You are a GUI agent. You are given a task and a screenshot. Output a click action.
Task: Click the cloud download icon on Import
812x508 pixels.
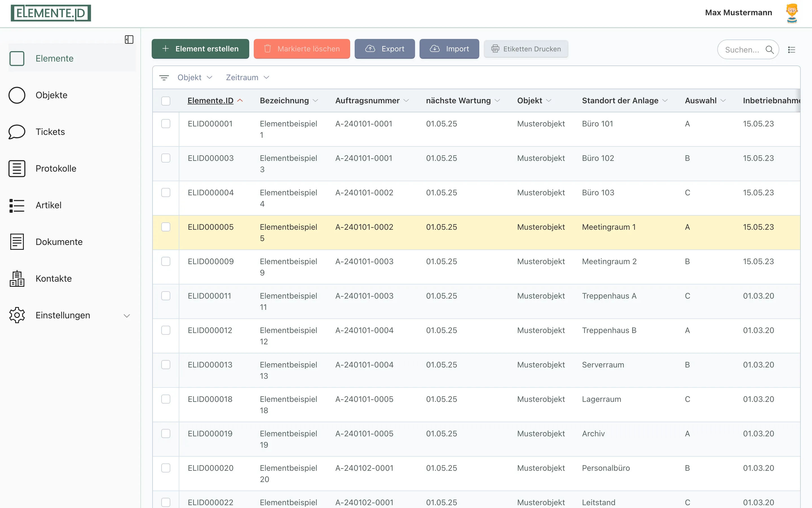pos(435,49)
